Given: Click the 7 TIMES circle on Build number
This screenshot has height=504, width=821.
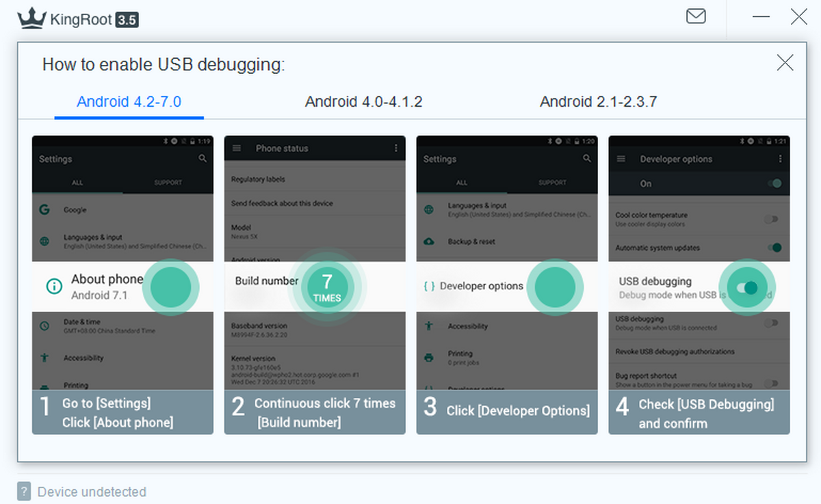Looking at the screenshot, I should tap(327, 287).
